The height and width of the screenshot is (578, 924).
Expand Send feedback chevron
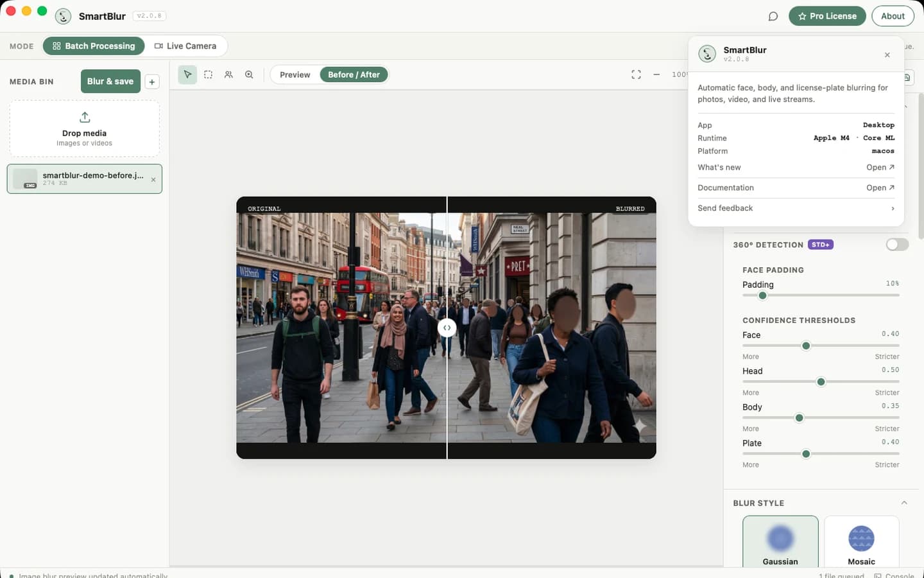click(x=893, y=208)
